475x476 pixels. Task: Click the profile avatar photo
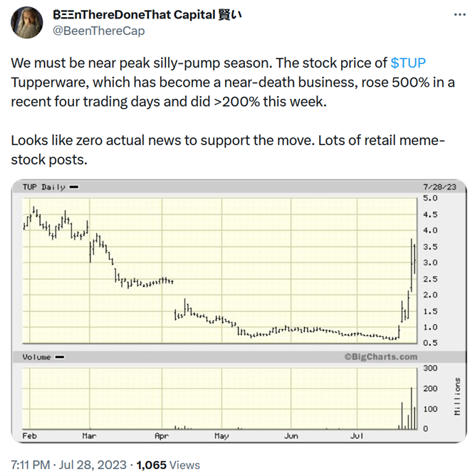(x=26, y=23)
